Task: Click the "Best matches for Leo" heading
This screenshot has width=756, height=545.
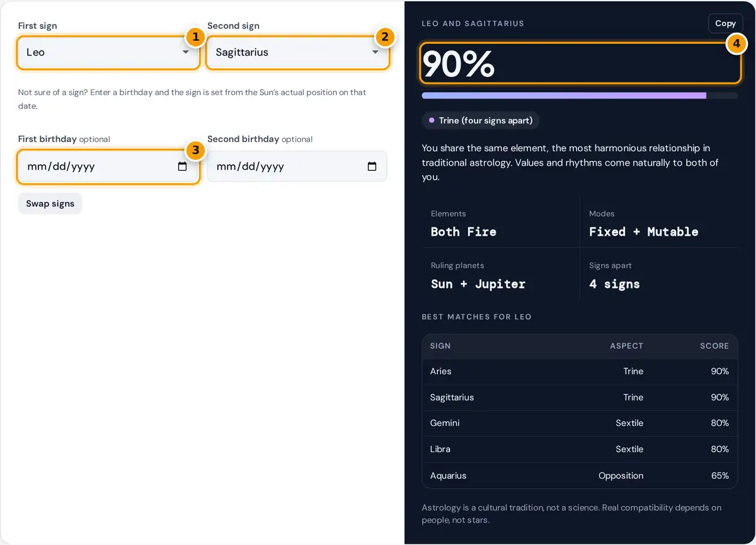Action: (477, 317)
